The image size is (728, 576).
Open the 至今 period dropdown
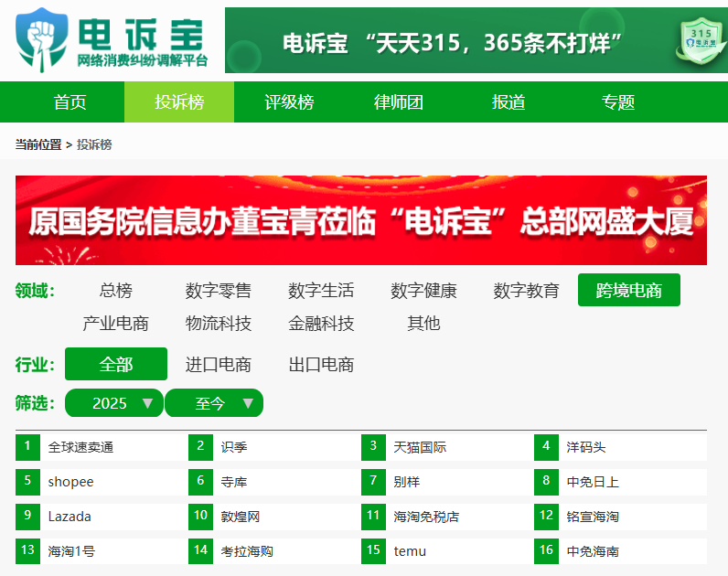[x=214, y=403]
